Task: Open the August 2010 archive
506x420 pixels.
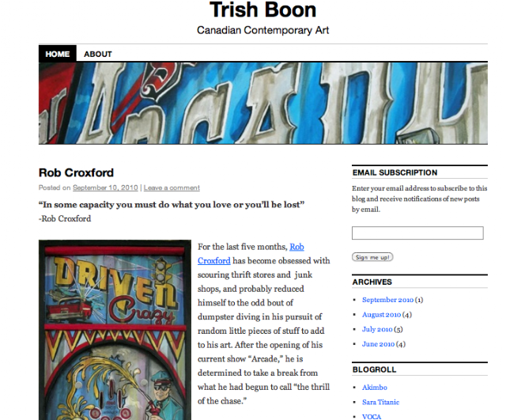Action: coord(381,315)
